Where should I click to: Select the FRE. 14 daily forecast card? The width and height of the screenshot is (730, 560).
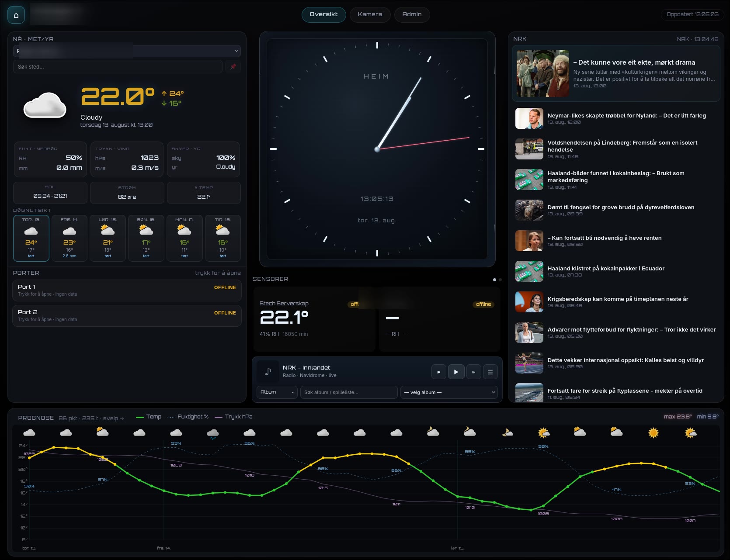70,238
